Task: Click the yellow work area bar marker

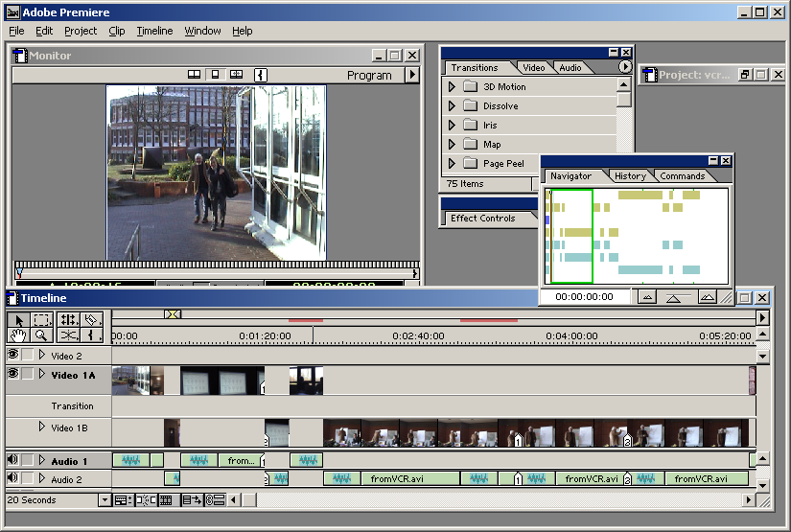Action: [173, 314]
